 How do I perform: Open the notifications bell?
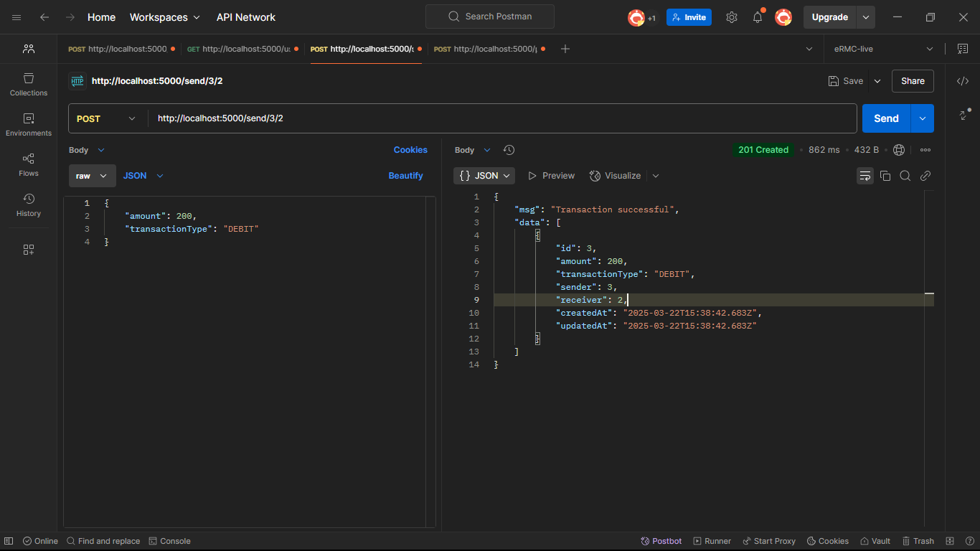point(758,17)
